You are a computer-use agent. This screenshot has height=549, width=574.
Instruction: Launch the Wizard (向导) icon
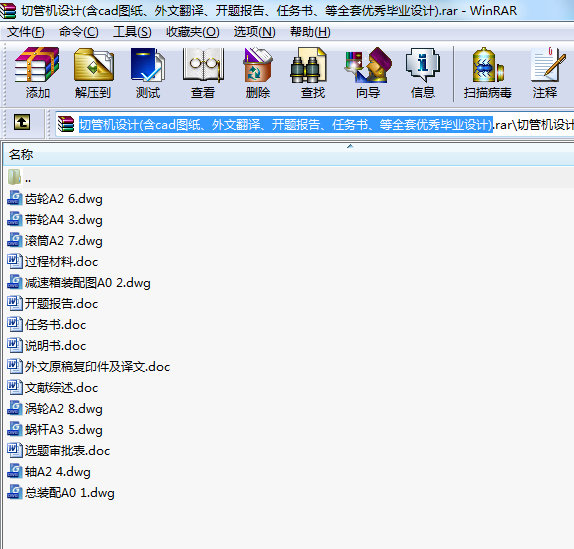point(368,65)
